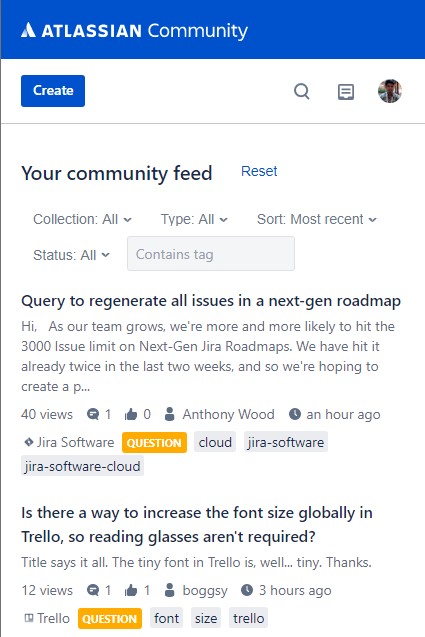Expand the Type: All filter

(194, 219)
